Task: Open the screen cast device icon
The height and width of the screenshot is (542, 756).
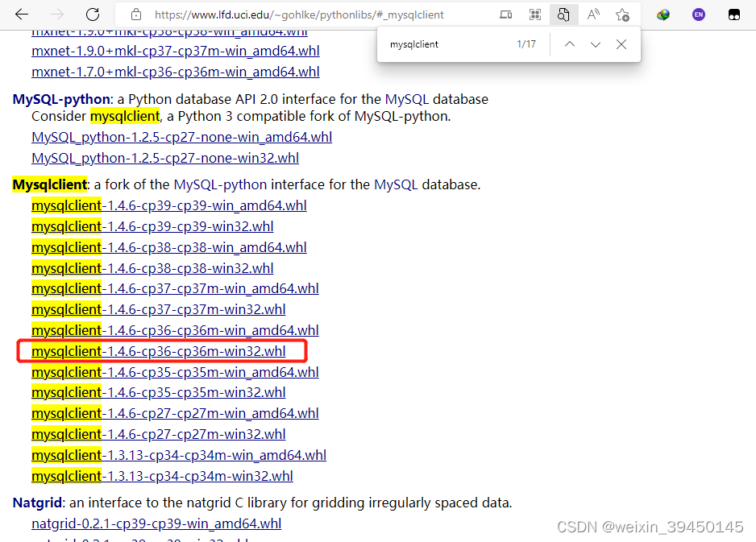Action: (506, 15)
